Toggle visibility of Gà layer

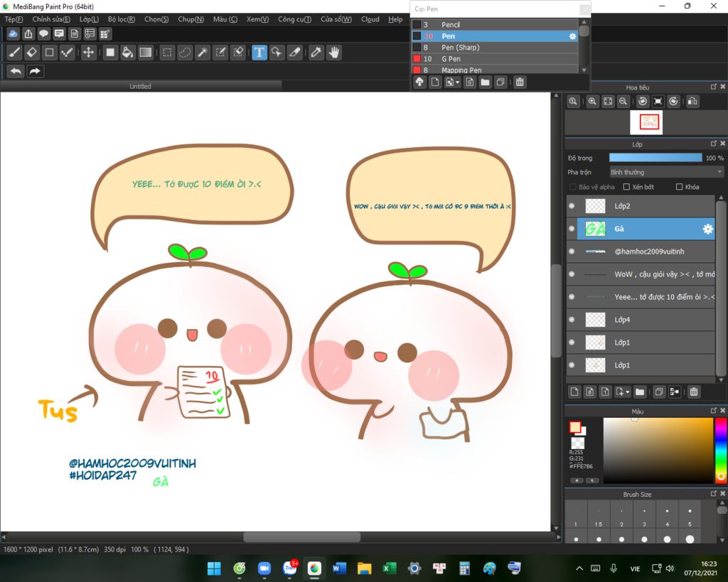(x=572, y=228)
